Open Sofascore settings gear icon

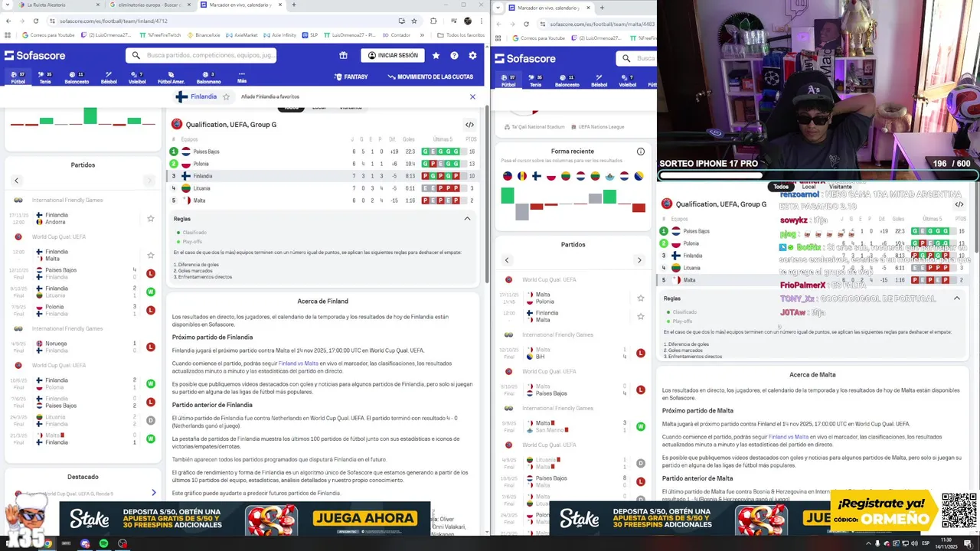coord(472,55)
